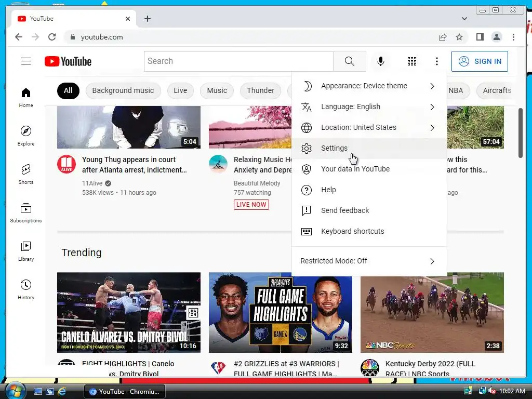Select the Thunder filter chip
Image resolution: width=532 pixels, height=399 pixels.
[x=260, y=90]
